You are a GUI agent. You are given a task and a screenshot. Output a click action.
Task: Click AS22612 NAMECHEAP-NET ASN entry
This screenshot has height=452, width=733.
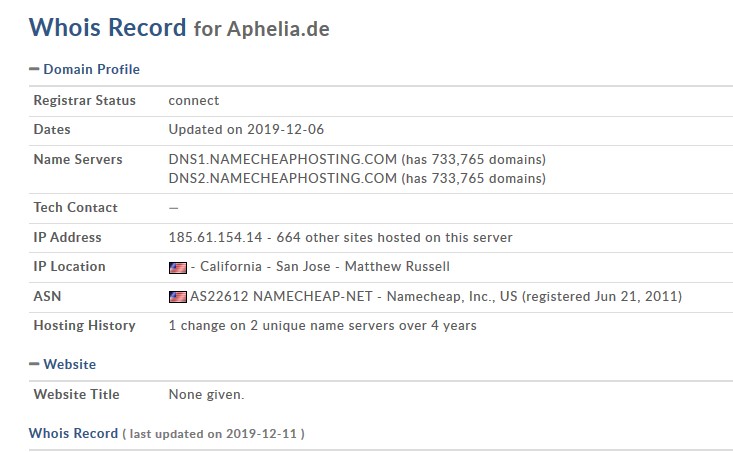[281, 296]
